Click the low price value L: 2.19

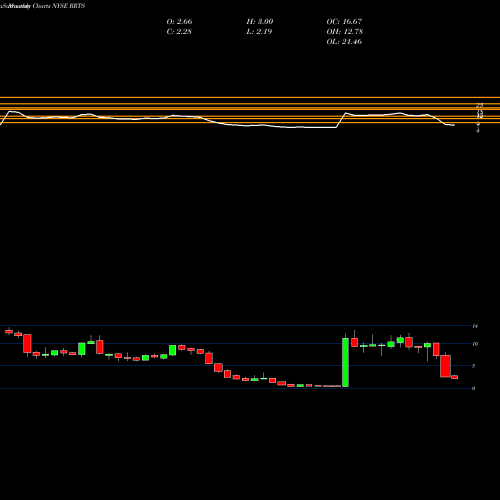(x=259, y=32)
